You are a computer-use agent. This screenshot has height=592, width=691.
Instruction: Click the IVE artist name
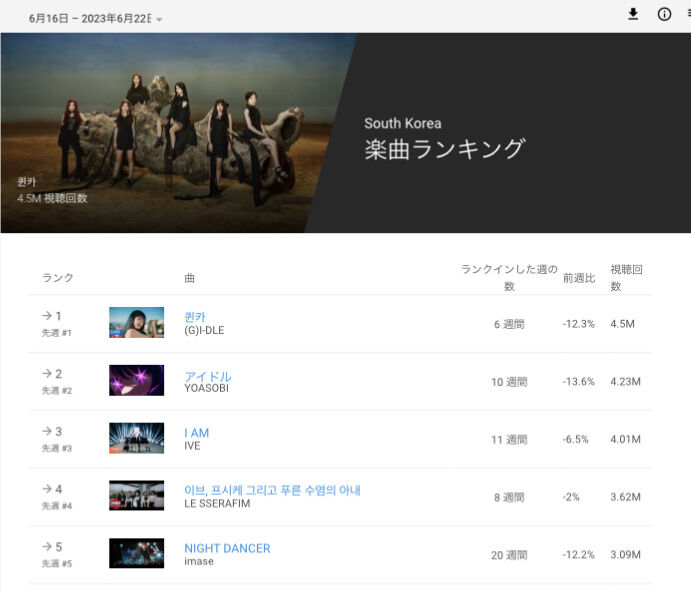(x=192, y=446)
